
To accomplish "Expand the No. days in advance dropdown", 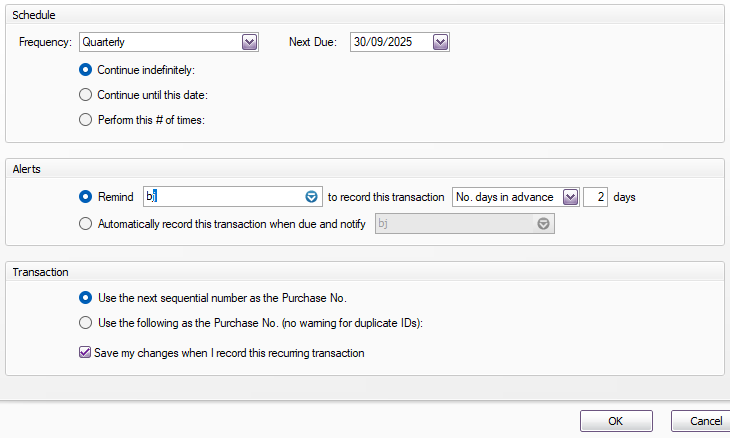I will (570, 197).
